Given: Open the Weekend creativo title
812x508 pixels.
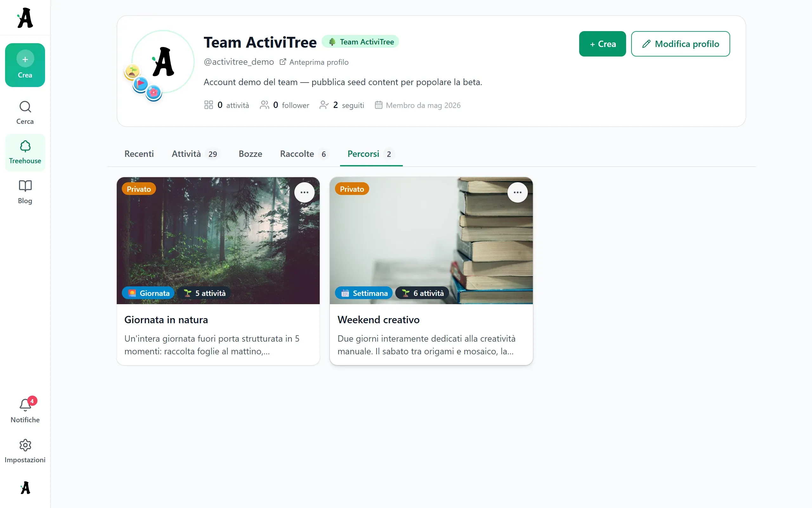Looking at the screenshot, I should point(378,319).
